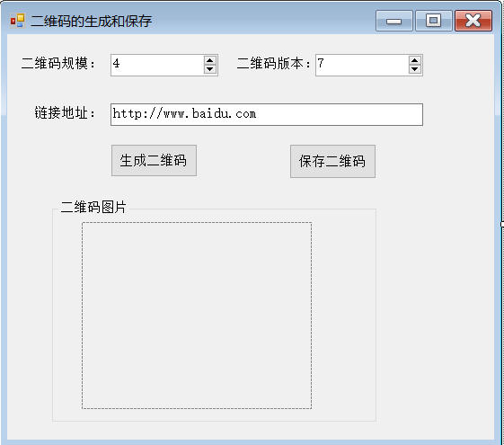504x445 pixels.
Task: Minimize the 二维码的生成和保存 window
Action: 394,21
